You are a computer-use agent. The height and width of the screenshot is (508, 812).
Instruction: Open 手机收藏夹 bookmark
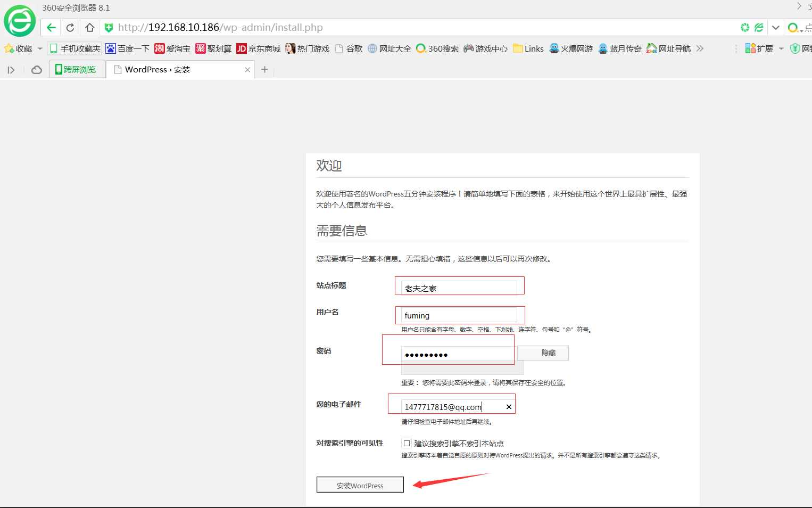pos(75,48)
